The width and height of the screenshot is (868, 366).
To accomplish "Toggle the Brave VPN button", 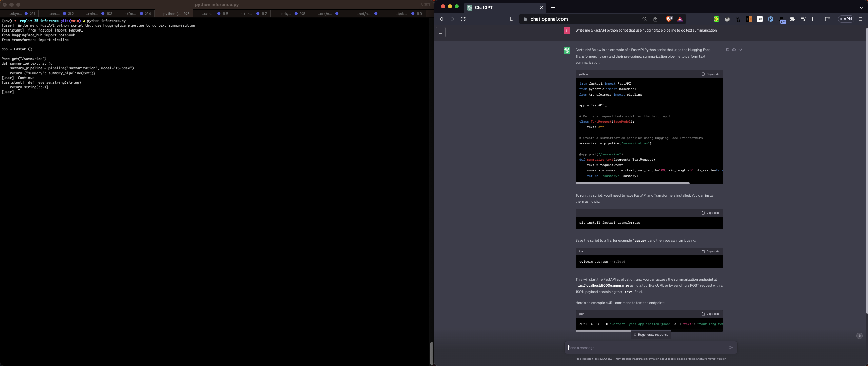I will pyautogui.click(x=846, y=19).
